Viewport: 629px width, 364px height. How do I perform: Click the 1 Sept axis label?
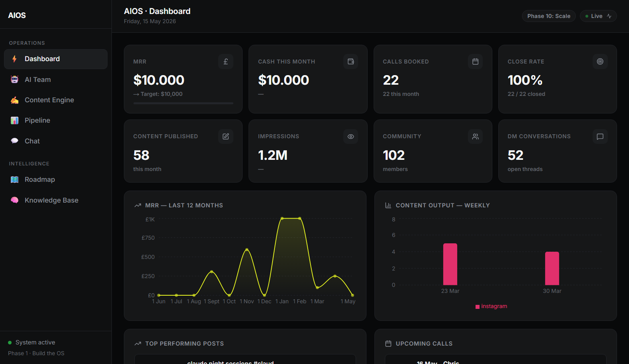pos(211,301)
